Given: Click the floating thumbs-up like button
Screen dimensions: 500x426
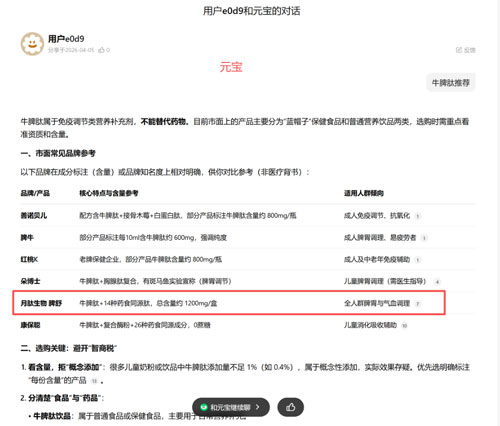Looking at the screenshot, I should (291, 407).
